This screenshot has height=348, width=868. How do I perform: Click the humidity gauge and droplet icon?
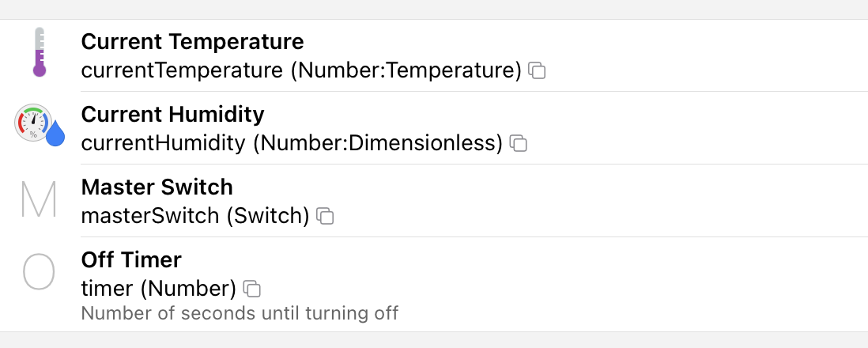coord(39,127)
